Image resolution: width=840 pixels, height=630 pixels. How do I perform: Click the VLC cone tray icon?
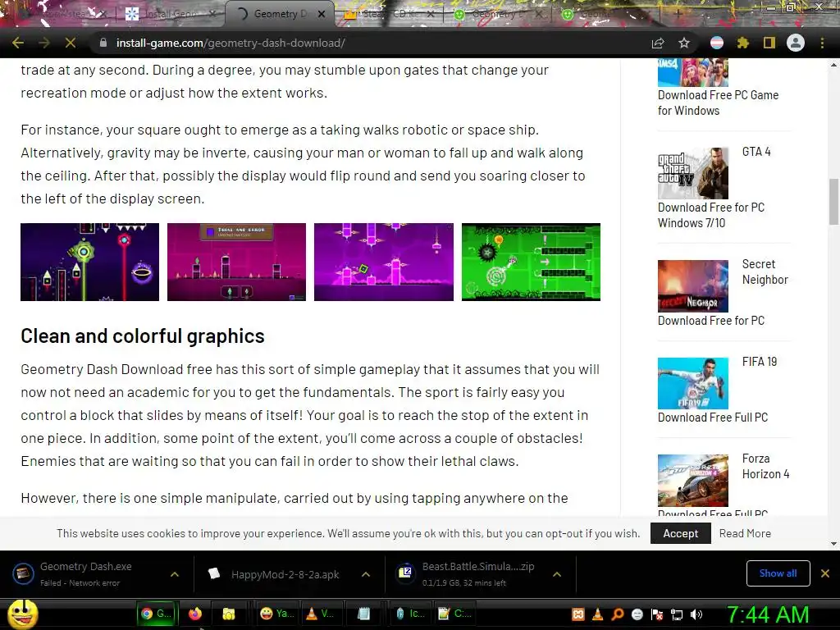pos(598,614)
